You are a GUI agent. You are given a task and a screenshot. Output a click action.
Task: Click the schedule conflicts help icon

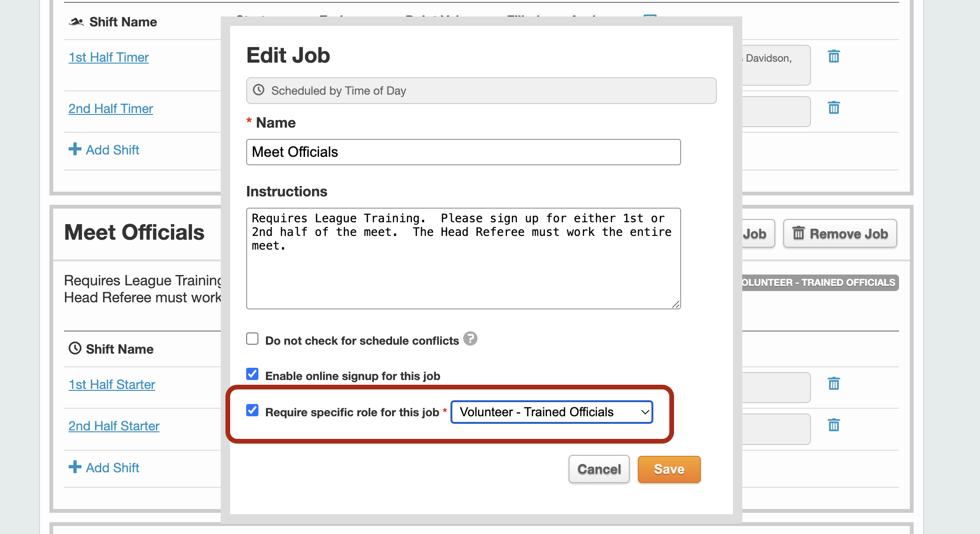pyautogui.click(x=470, y=339)
